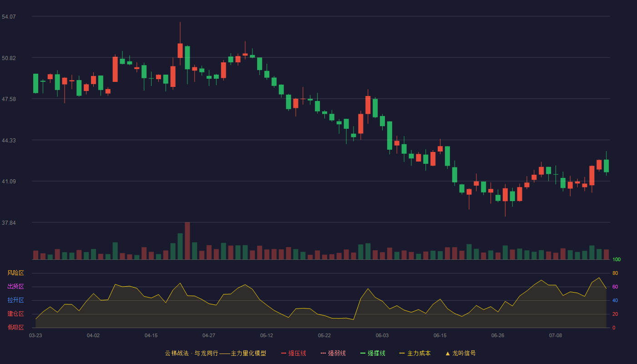Click the 05-12 date label
The height and width of the screenshot is (364, 637).
pos(267,335)
